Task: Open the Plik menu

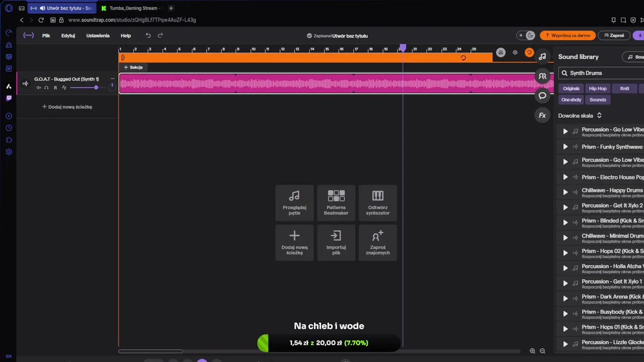Action: tap(46, 36)
